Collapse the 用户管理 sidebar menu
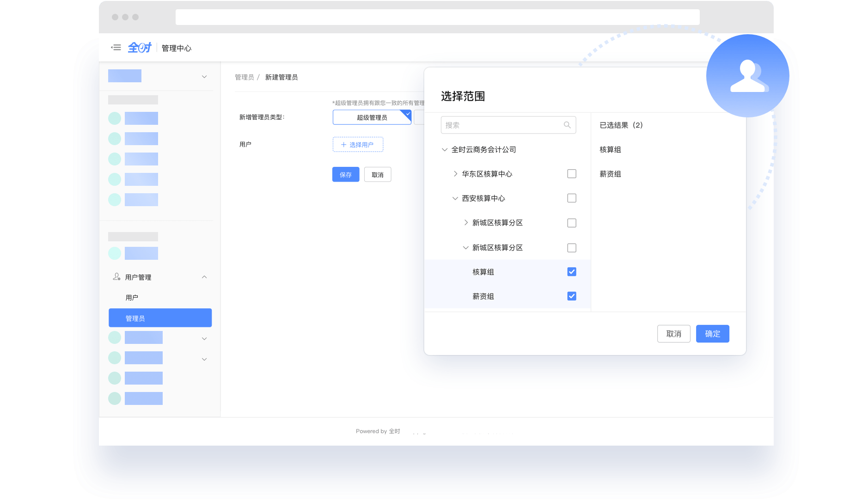Viewport: 868px width, 502px height. click(x=204, y=277)
